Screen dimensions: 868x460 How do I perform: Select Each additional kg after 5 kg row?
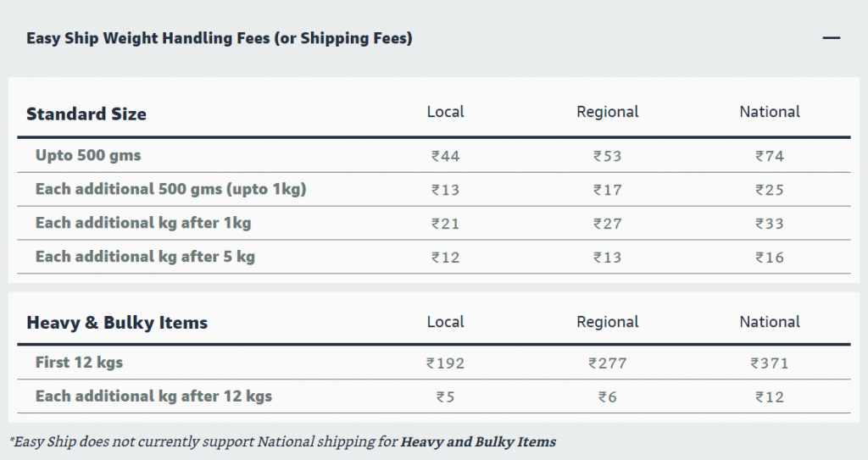(434, 257)
